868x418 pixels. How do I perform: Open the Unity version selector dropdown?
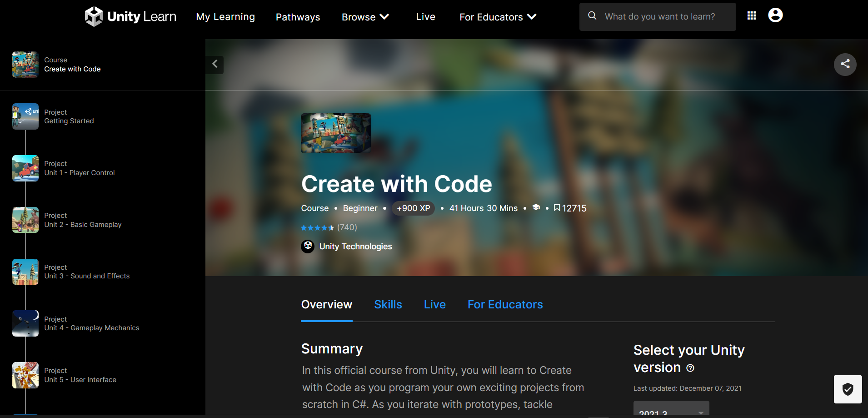(671, 408)
